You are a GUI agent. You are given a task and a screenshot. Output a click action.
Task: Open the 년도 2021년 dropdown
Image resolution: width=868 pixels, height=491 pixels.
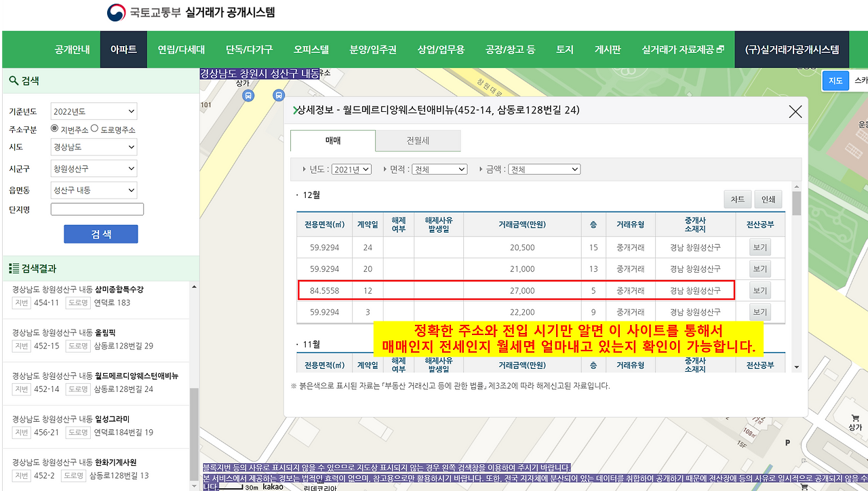(352, 170)
